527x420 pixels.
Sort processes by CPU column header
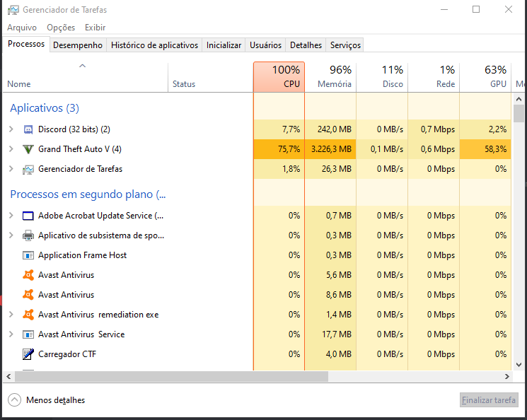pos(279,77)
